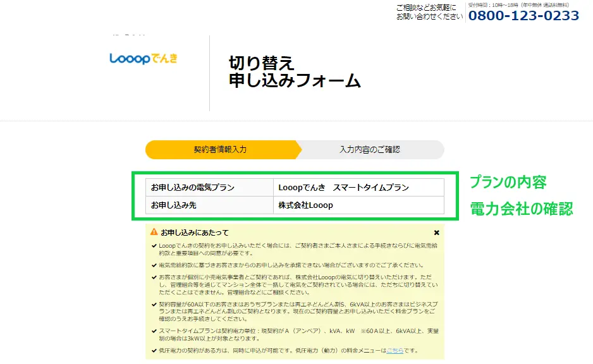593x364 pixels.
Task: Click the checkmark beside 低圧電力の契約 notice
Action: [x=154, y=350]
